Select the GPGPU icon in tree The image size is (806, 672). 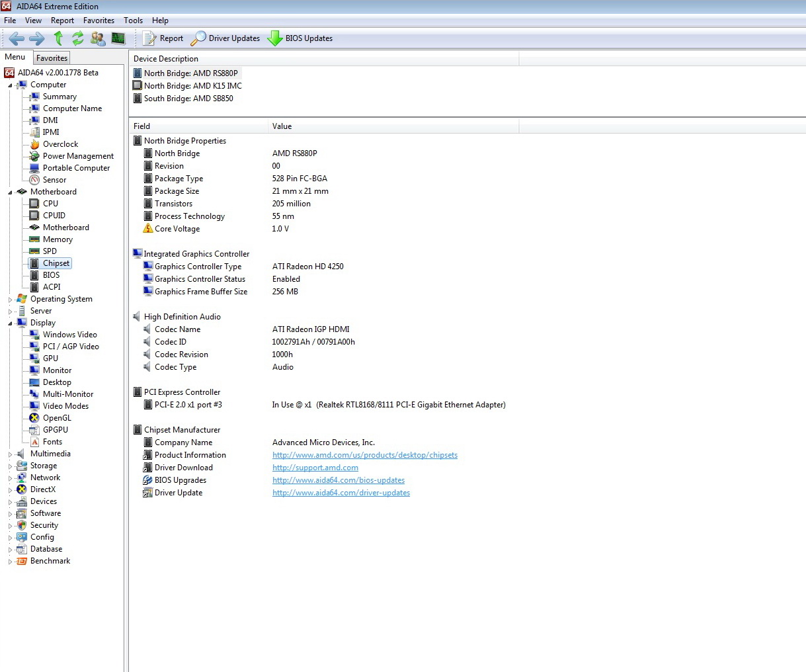[x=34, y=430]
